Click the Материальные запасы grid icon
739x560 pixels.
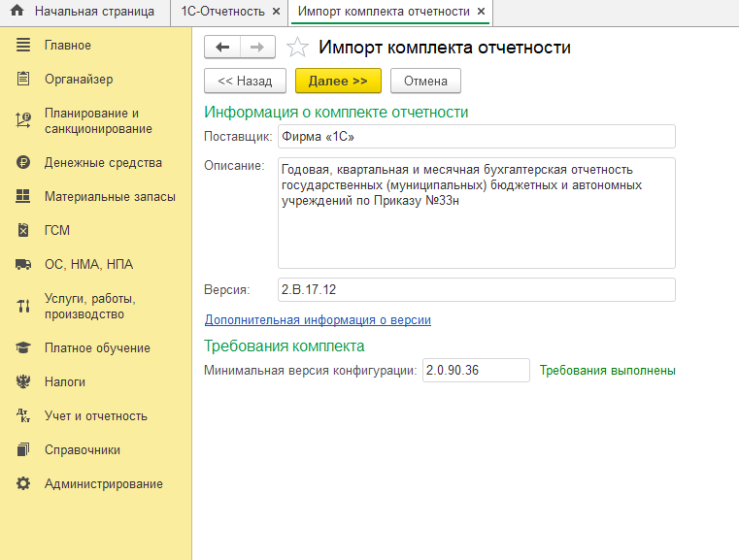click(23, 196)
